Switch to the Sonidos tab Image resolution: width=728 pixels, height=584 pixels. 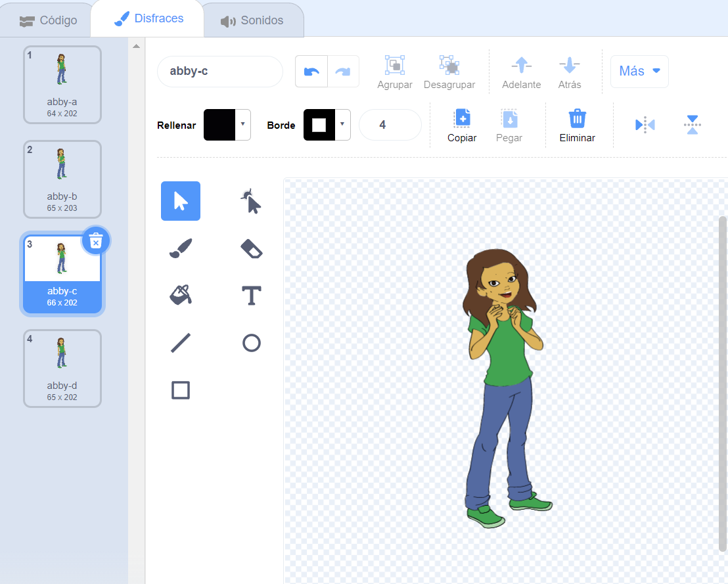pyautogui.click(x=252, y=20)
